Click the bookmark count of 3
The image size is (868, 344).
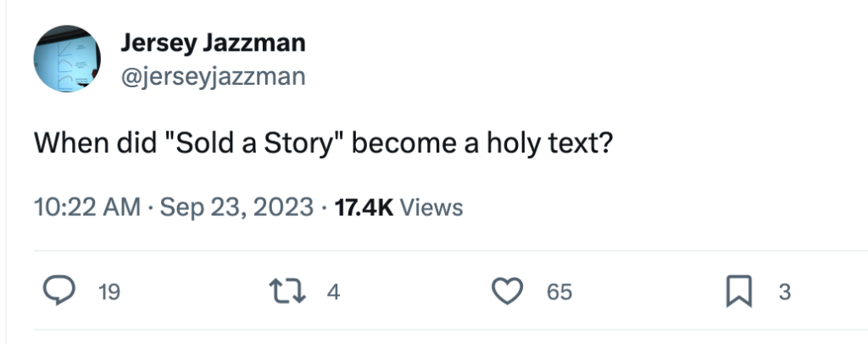784,293
